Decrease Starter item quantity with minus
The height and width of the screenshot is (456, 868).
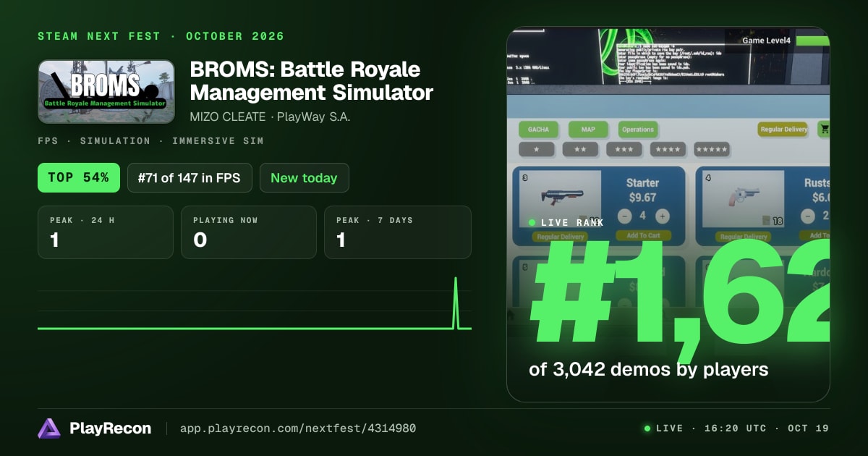624,216
